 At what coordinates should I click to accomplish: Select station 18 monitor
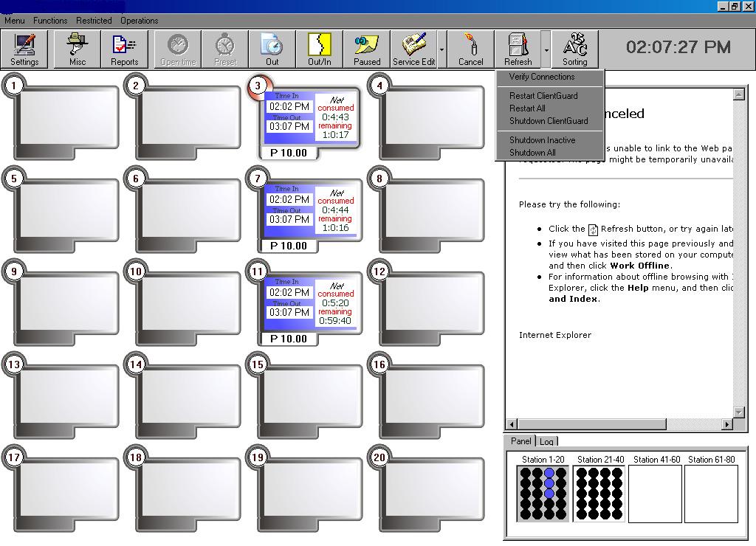pyautogui.click(x=183, y=488)
